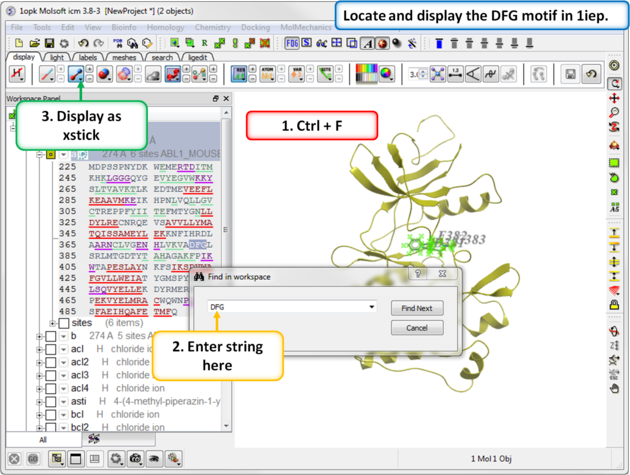
Task: Open the rainbow color palette swatch
Action: point(367,75)
